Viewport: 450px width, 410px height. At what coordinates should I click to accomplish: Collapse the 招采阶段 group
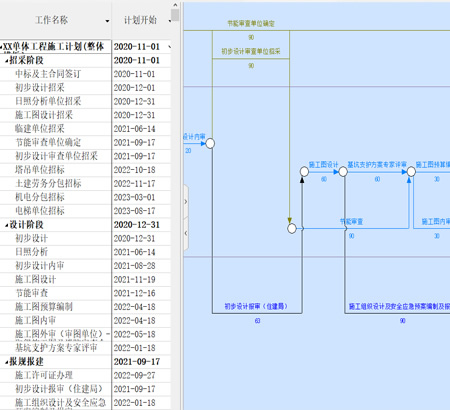click(x=6, y=61)
